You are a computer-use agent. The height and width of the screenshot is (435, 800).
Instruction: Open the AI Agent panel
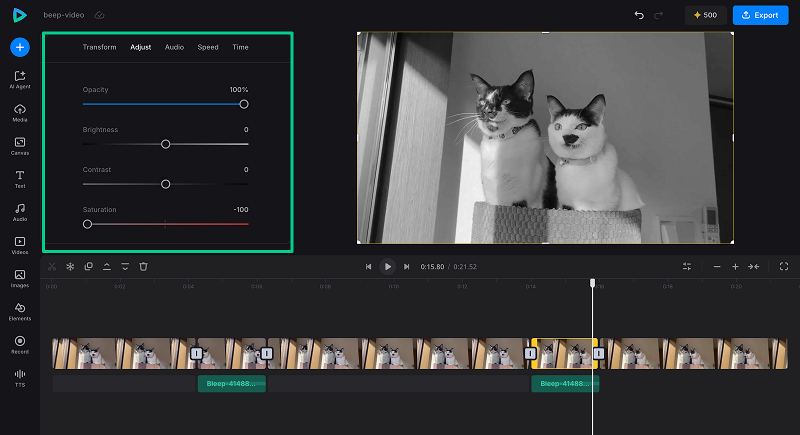[20, 80]
